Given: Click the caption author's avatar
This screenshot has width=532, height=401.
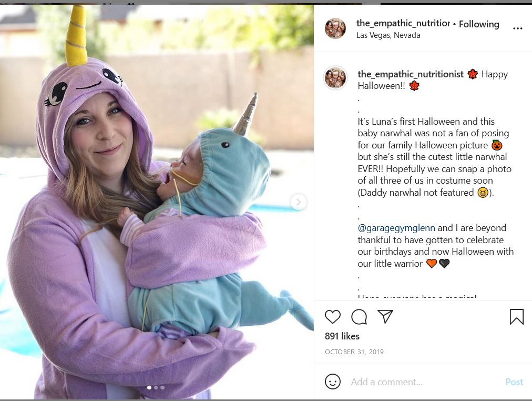Looking at the screenshot, I should 335,78.
